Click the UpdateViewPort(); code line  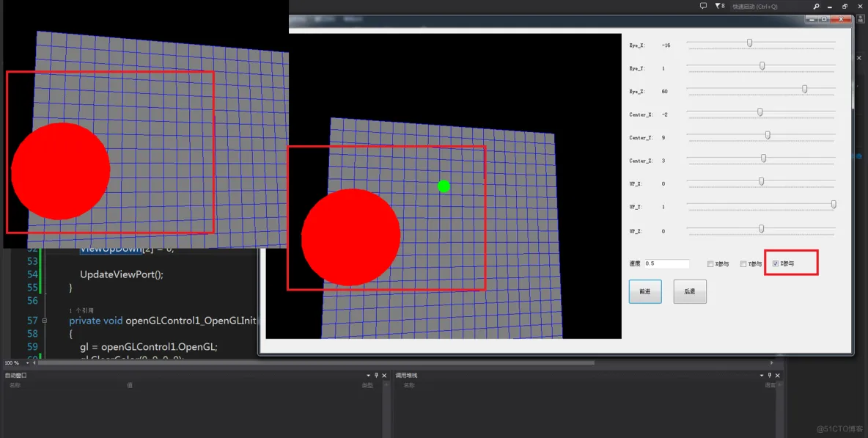coord(122,274)
